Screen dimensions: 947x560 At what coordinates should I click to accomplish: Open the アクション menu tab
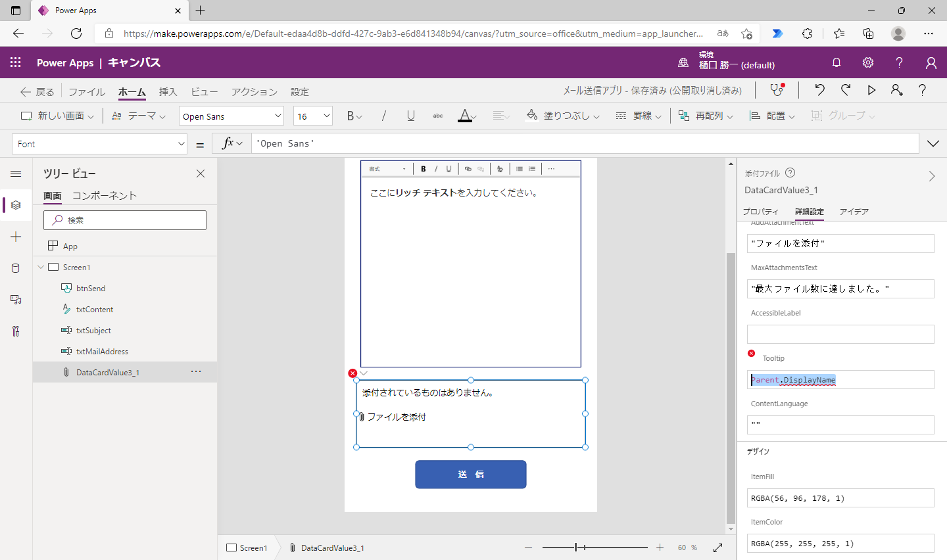point(255,91)
